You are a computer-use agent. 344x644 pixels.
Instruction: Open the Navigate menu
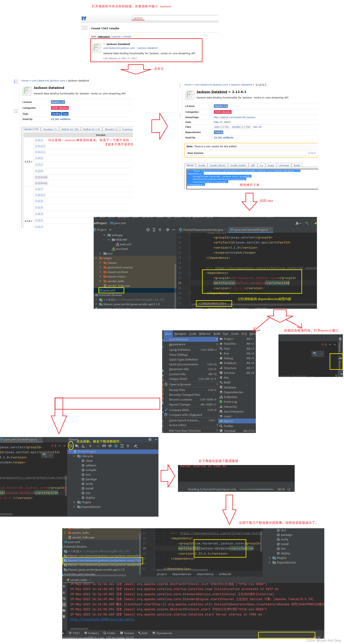tap(180, 333)
